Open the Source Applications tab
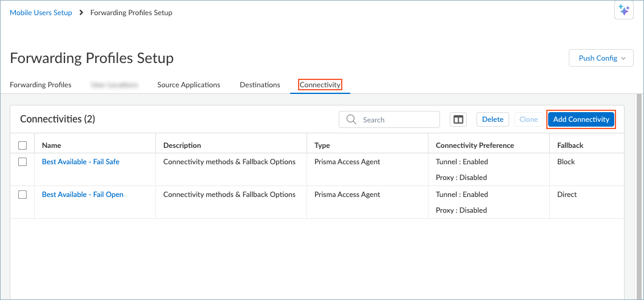This screenshot has height=300, width=644. tap(188, 85)
